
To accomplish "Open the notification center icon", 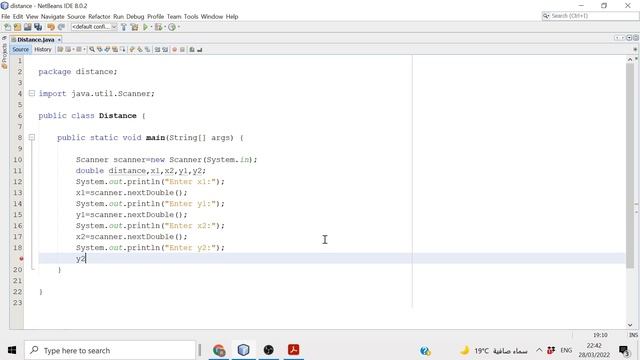I will point(624,351).
